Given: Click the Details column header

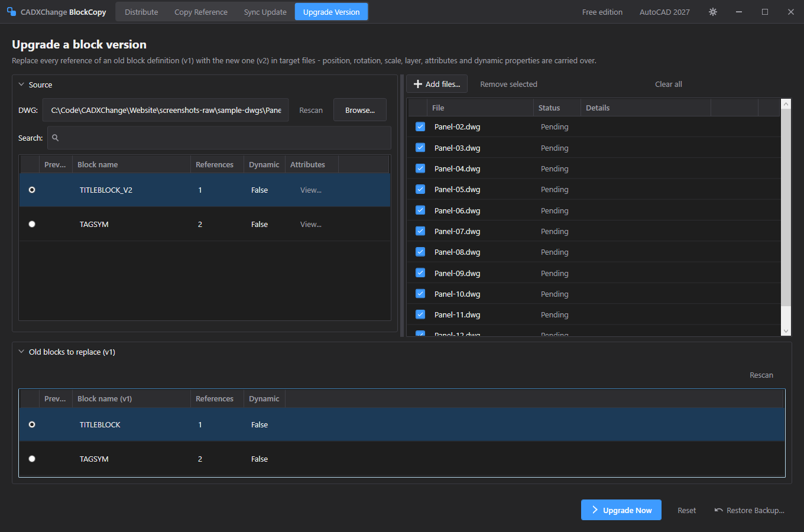Looking at the screenshot, I should coord(646,108).
